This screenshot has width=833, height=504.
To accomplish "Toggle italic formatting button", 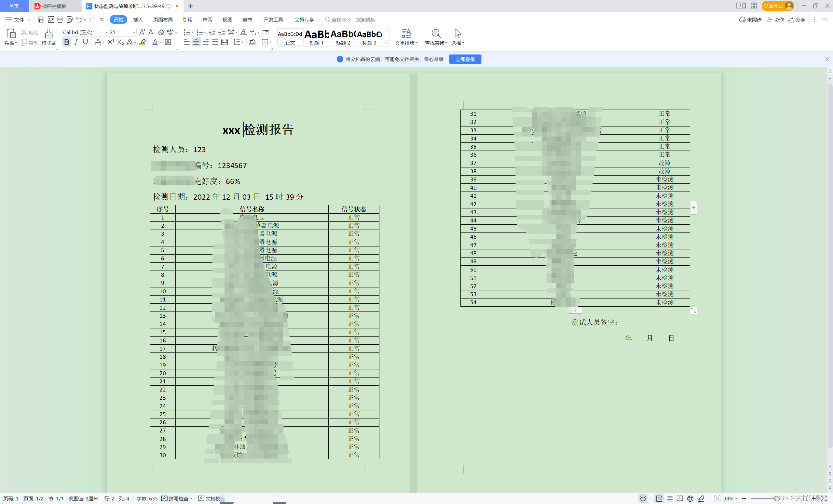I will point(76,42).
